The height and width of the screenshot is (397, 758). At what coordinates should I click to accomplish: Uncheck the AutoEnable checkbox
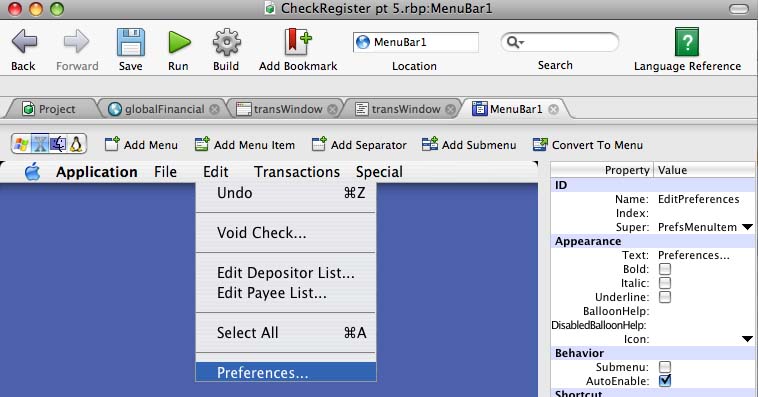665,381
